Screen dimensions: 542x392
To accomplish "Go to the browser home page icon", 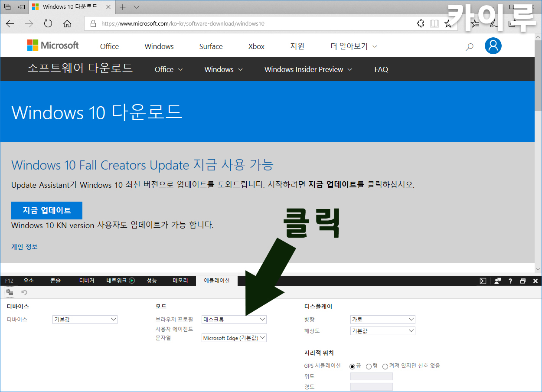I will [67, 24].
